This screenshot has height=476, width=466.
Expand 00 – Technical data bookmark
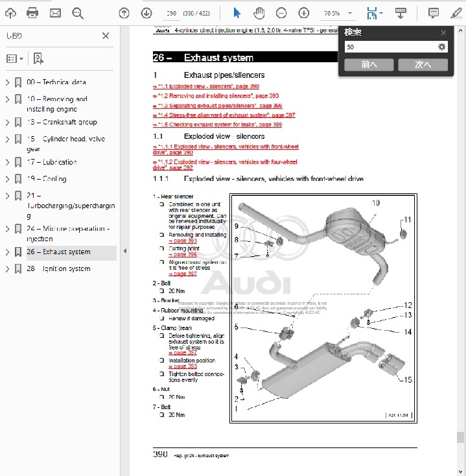pos(8,82)
